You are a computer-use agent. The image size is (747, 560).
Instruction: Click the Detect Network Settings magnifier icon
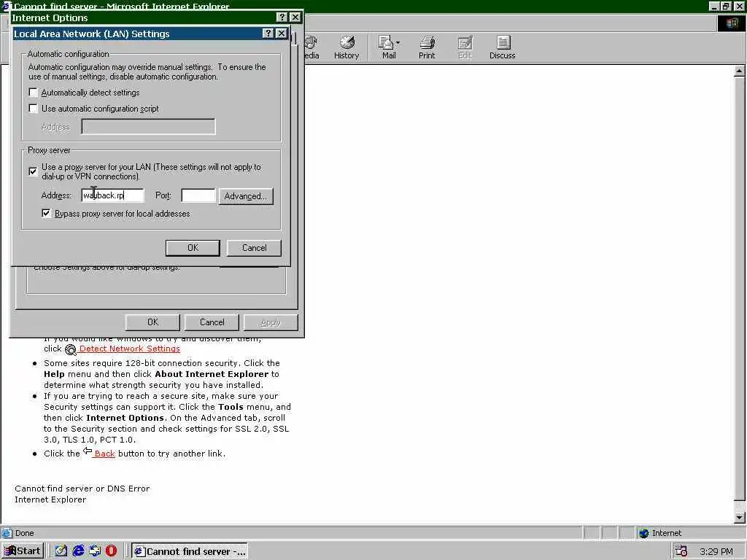point(71,349)
